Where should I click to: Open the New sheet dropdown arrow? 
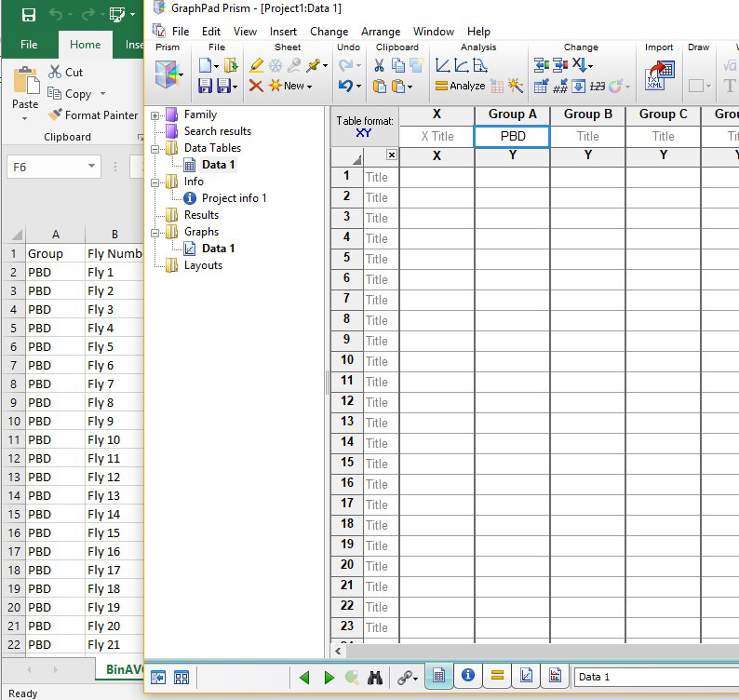pyautogui.click(x=309, y=87)
